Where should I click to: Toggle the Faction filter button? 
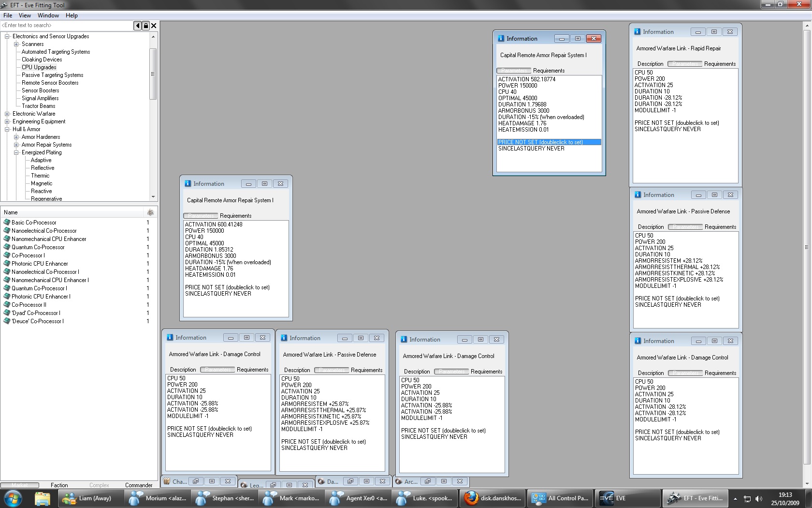click(59, 485)
